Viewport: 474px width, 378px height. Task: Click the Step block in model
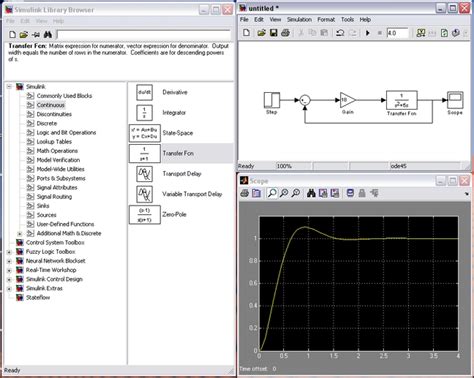click(x=272, y=100)
